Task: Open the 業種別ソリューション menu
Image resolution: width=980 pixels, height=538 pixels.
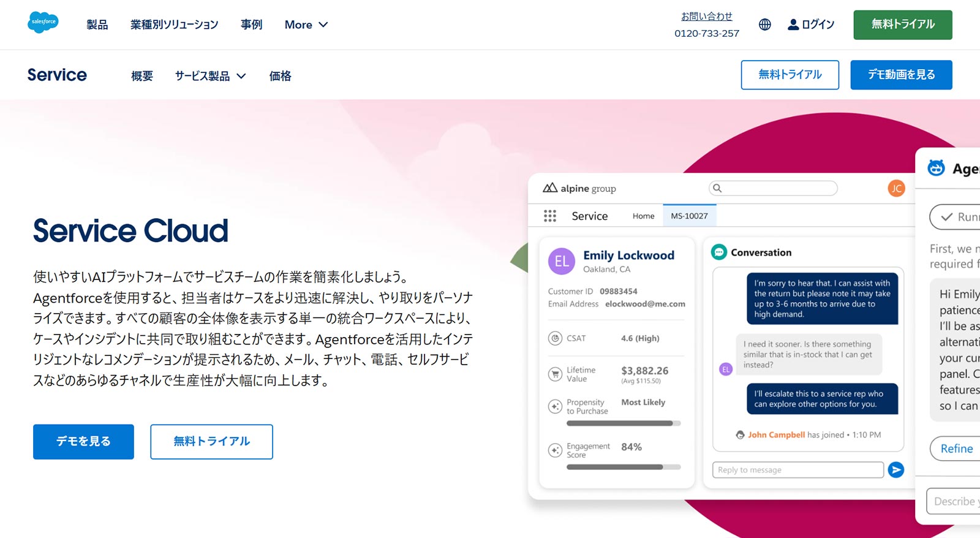Action: click(174, 25)
